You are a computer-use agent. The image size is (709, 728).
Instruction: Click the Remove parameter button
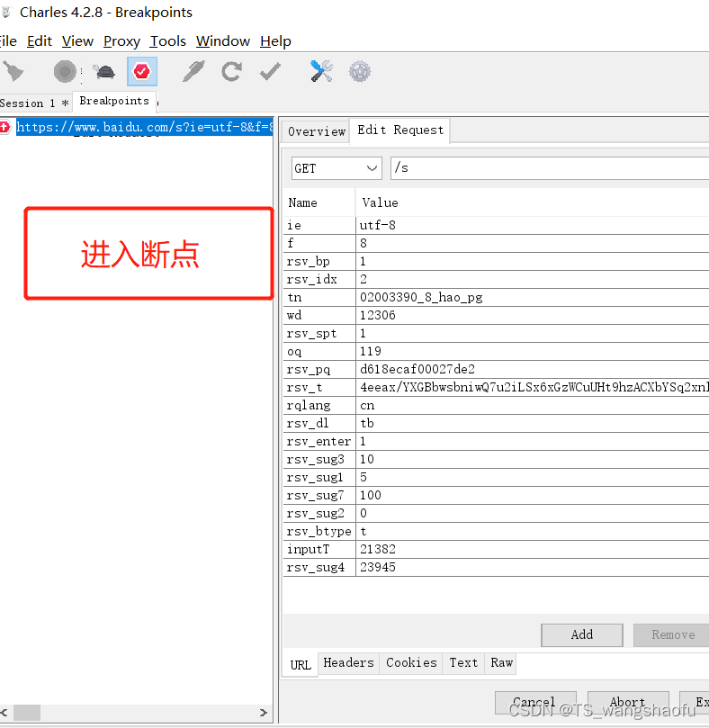[672, 634]
